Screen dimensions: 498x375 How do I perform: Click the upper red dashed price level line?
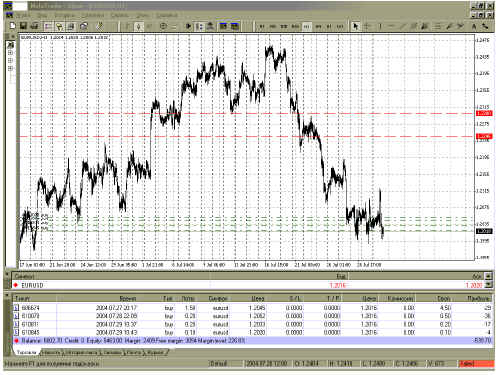tap(247, 114)
